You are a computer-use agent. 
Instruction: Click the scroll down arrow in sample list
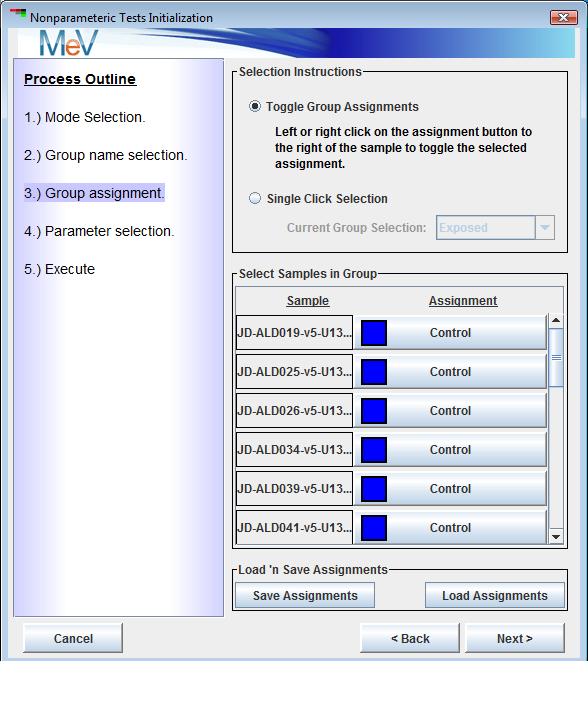pos(556,537)
